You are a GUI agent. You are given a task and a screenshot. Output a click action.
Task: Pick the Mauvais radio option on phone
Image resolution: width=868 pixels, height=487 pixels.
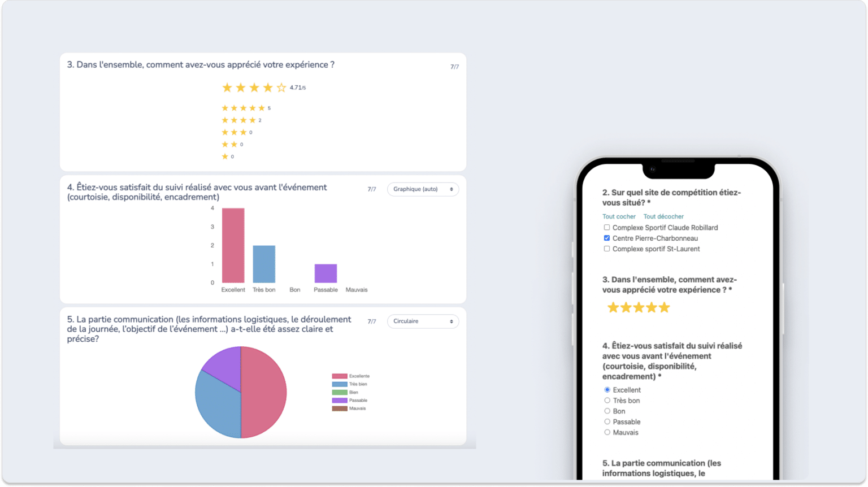coord(607,433)
